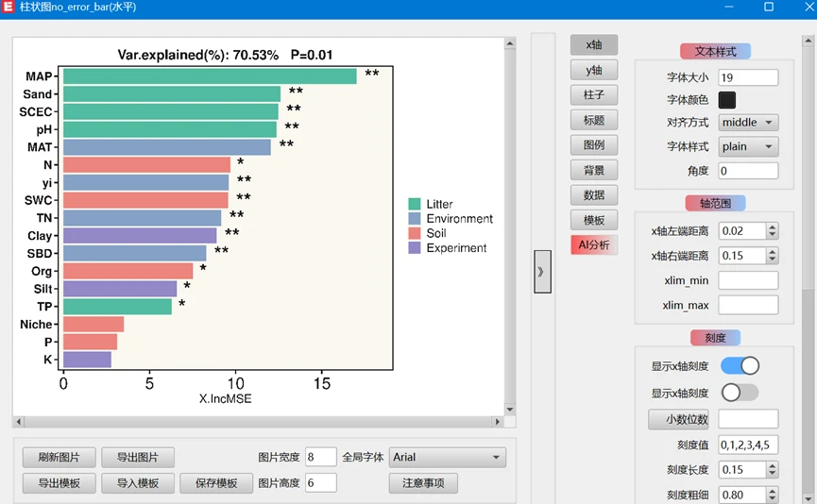Open the 字体样式 plain dropdown
The width and height of the screenshot is (817, 504).
click(748, 146)
